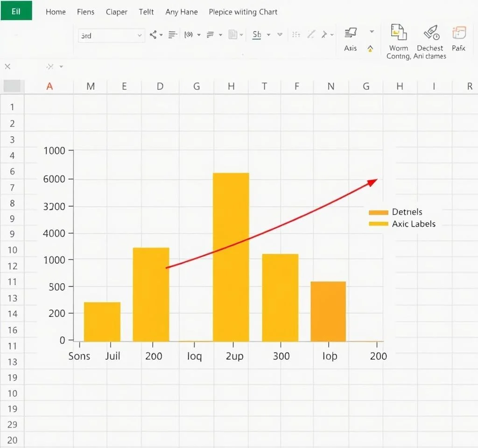Open the Home tab
This screenshot has width=478, height=448.
pyautogui.click(x=56, y=12)
